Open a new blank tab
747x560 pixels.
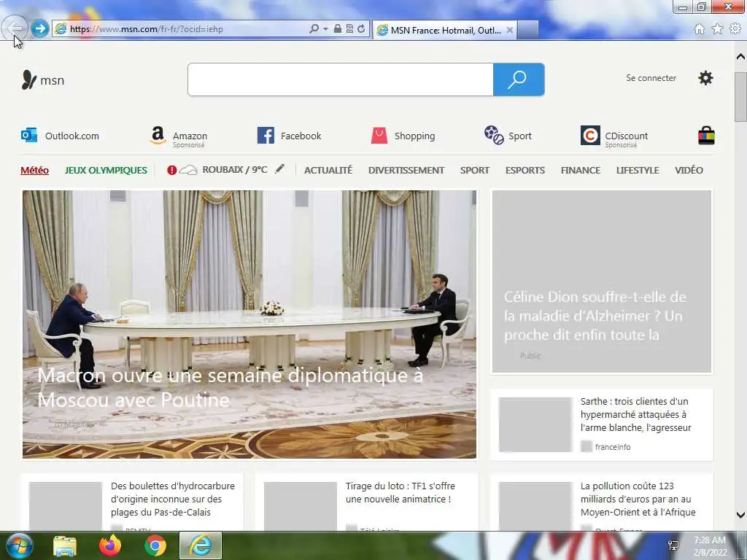tap(528, 30)
